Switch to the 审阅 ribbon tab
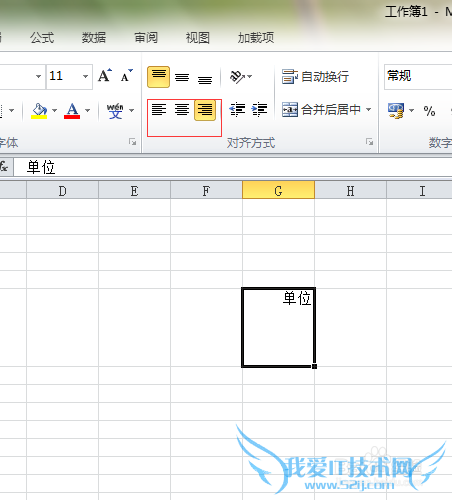Screen dimensions: 452x500 [146, 38]
